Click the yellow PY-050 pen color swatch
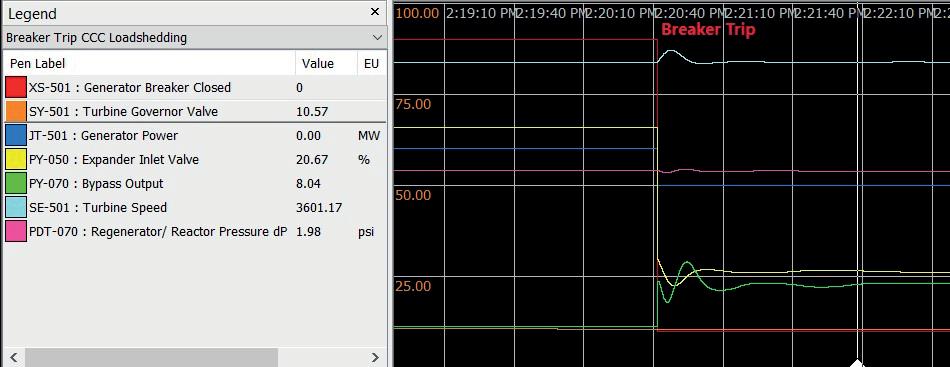Viewport: 950px width, 367px height. click(x=16, y=160)
